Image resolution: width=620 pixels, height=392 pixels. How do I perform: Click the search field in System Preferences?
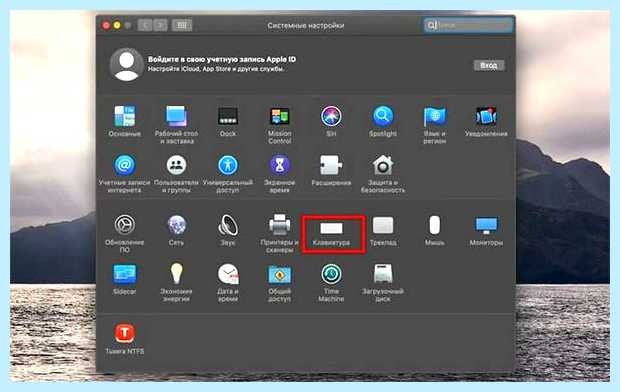point(468,25)
